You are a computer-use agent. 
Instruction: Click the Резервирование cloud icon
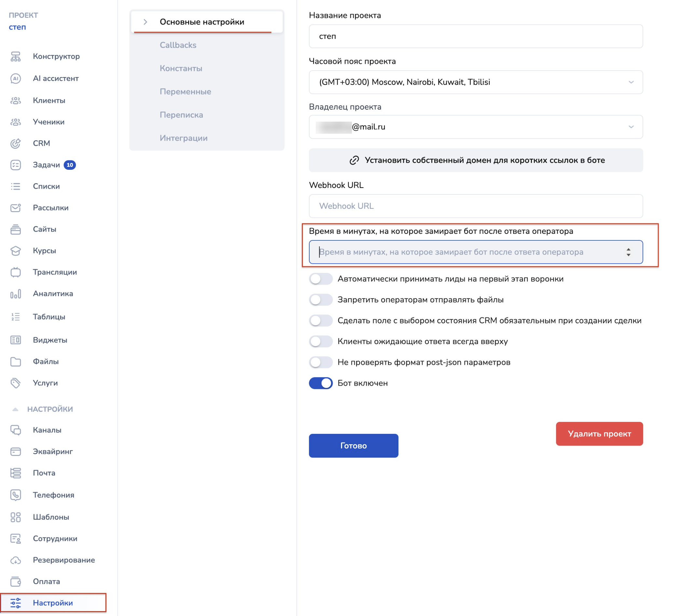pyautogui.click(x=16, y=560)
